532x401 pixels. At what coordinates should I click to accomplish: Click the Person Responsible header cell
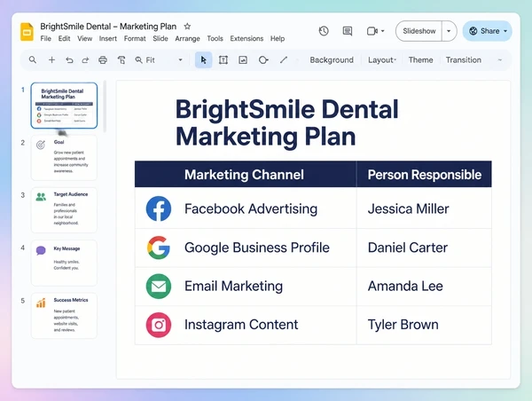pyautogui.click(x=424, y=174)
